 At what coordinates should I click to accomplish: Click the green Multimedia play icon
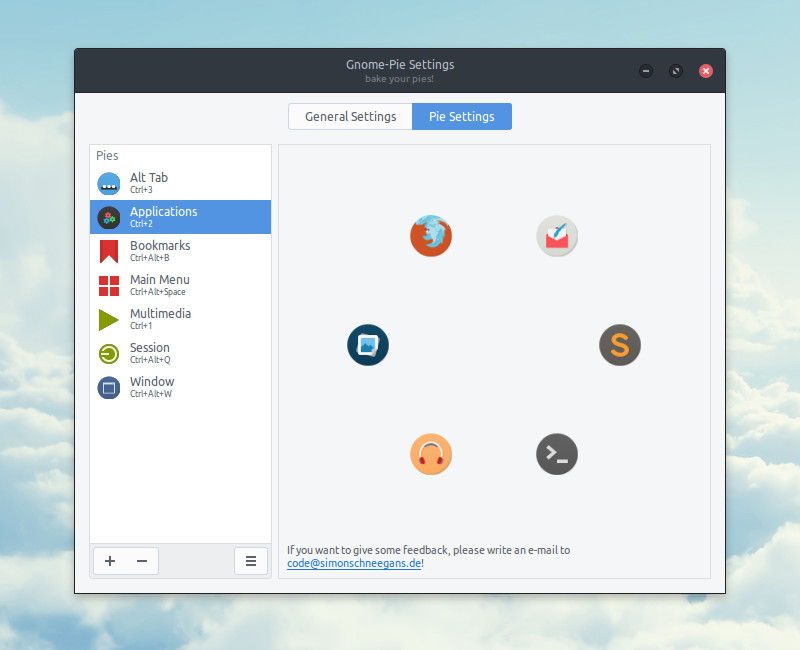coord(108,320)
